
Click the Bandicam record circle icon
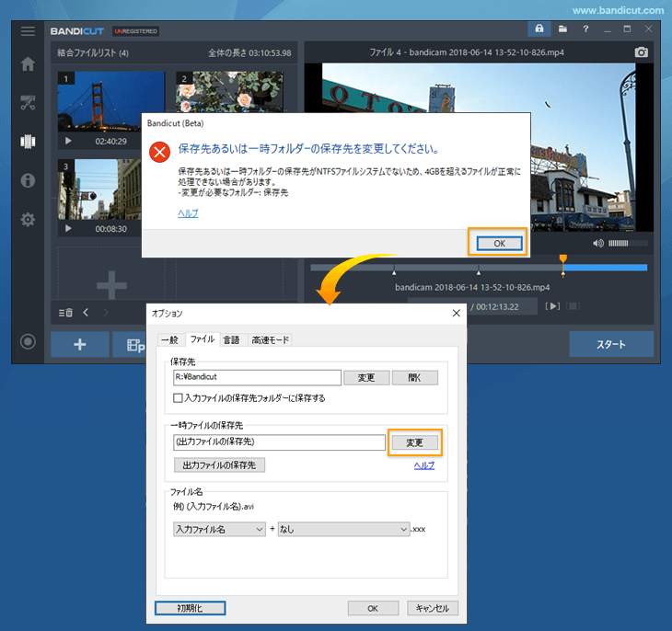[x=28, y=341]
